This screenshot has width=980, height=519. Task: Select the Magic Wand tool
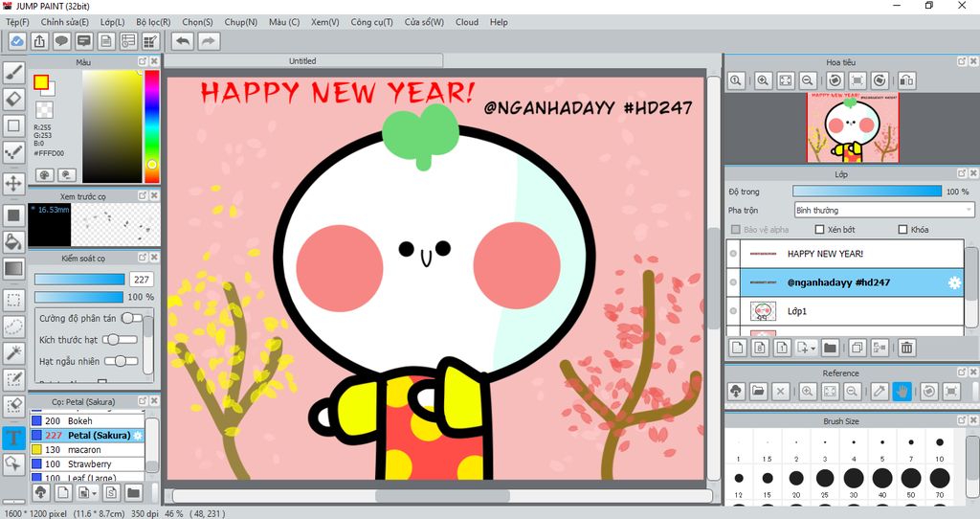coord(13,352)
